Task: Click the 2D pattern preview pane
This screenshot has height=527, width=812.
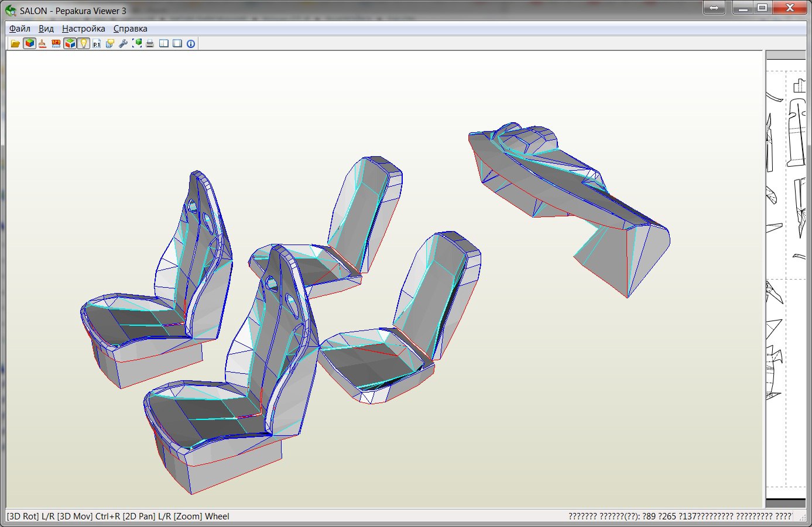Action: [x=786, y=281]
